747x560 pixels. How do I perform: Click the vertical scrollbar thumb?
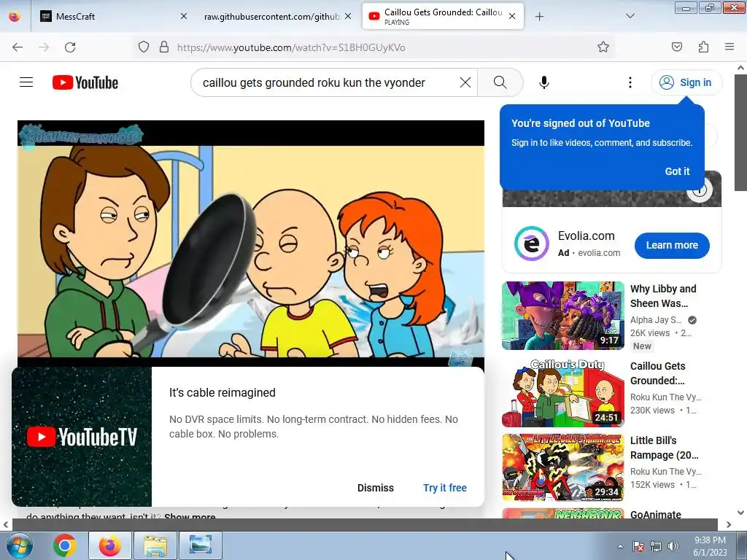pyautogui.click(x=741, y=133)
